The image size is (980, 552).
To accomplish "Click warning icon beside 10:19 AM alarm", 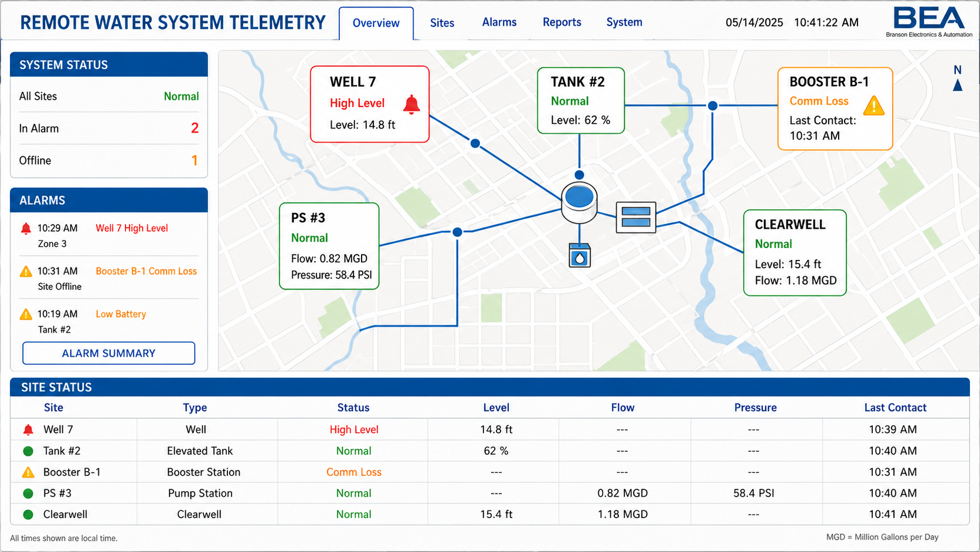I will pos(26,314).
